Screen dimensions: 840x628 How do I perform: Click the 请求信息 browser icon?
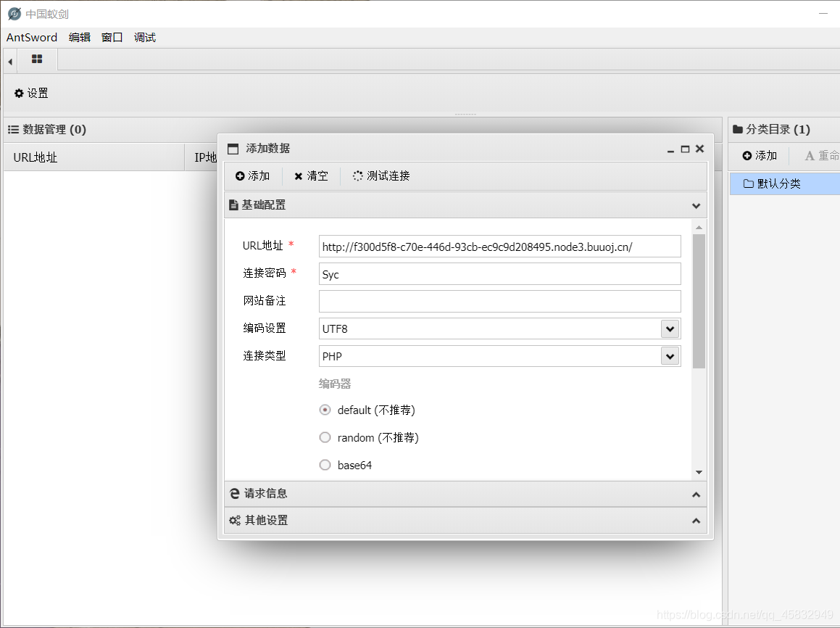coord(234,494)
